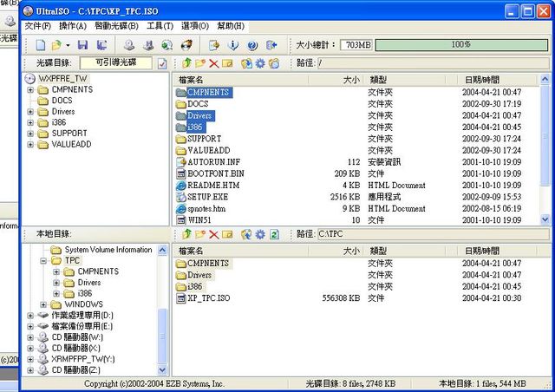Click the convert image format icon
The width and height of the screenshot is (555, 392).
[x=167, y=45]
